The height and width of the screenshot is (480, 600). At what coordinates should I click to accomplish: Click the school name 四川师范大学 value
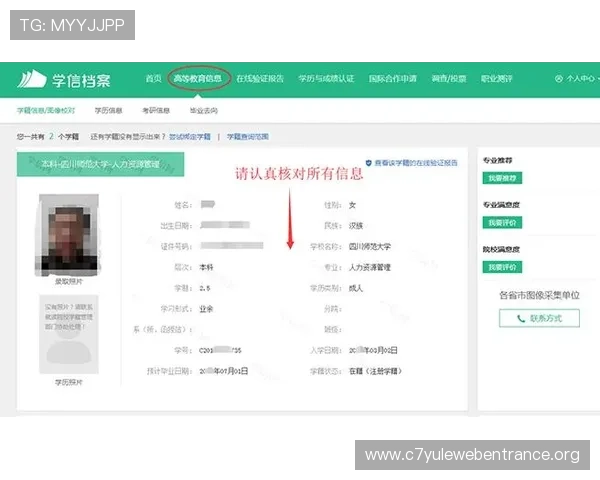tap(370, 247)
